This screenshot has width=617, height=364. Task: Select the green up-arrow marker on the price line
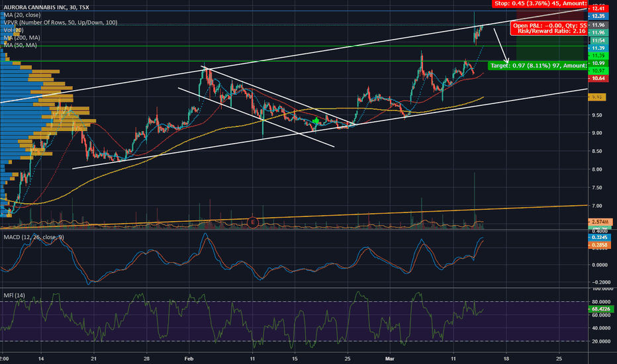(x=316, y=121)
